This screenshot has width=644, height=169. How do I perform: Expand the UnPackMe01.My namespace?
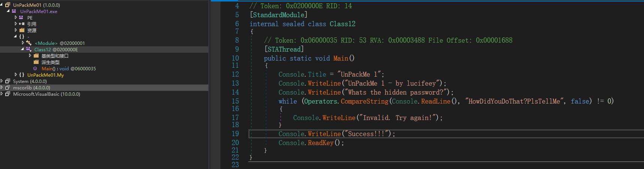pyautogui.click(x=15, y=75)
